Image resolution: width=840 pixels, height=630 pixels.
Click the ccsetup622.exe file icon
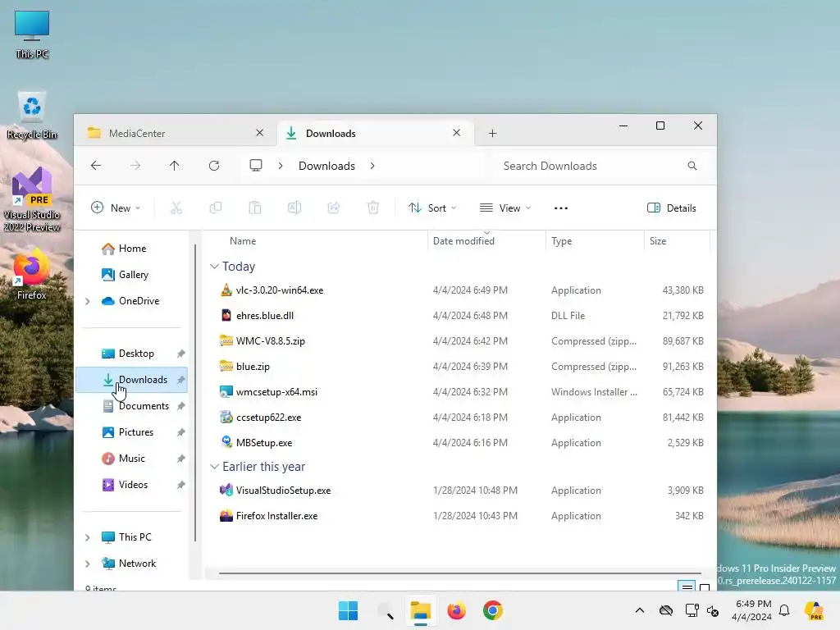[x=226, y=417]
